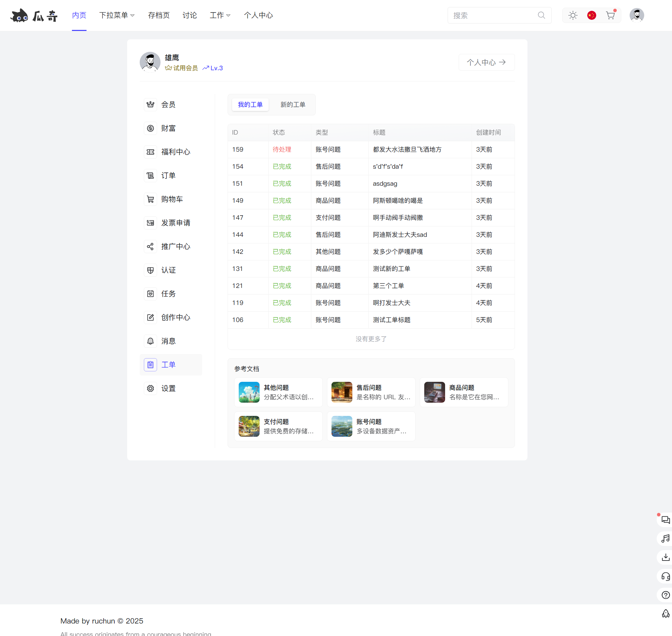Open 推广中心 share icon in sidebar
Viewport: 672px width, 636px height.
pos(150,247)
